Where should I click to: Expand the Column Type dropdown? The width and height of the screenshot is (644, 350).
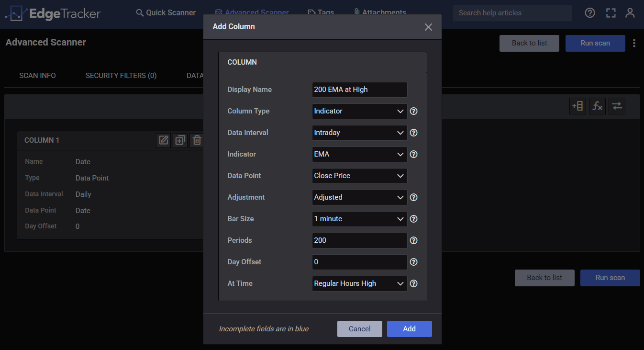[359, 111]
